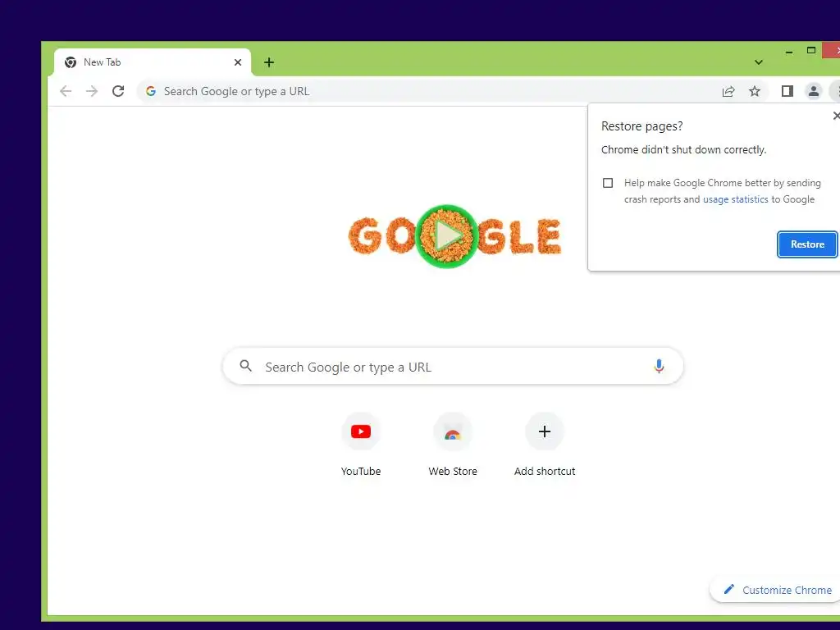Open the side panel icon
This screenshot has height=630, width=840.
787,91
